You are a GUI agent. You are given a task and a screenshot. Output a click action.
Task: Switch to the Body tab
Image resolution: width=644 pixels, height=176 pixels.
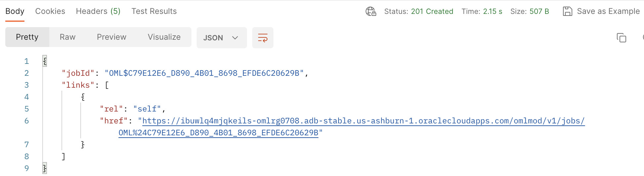pos(15,11)
